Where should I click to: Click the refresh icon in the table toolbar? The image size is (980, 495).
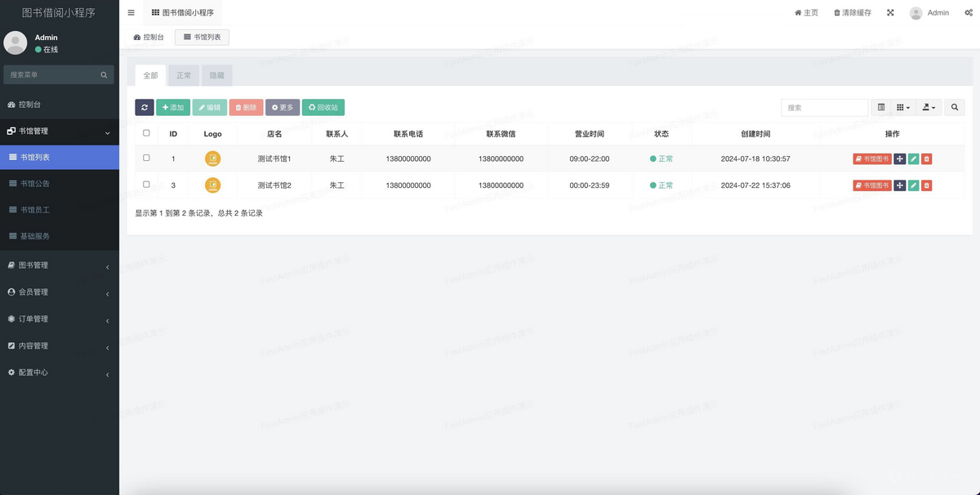pyautogui.click(x=145, y=107)
